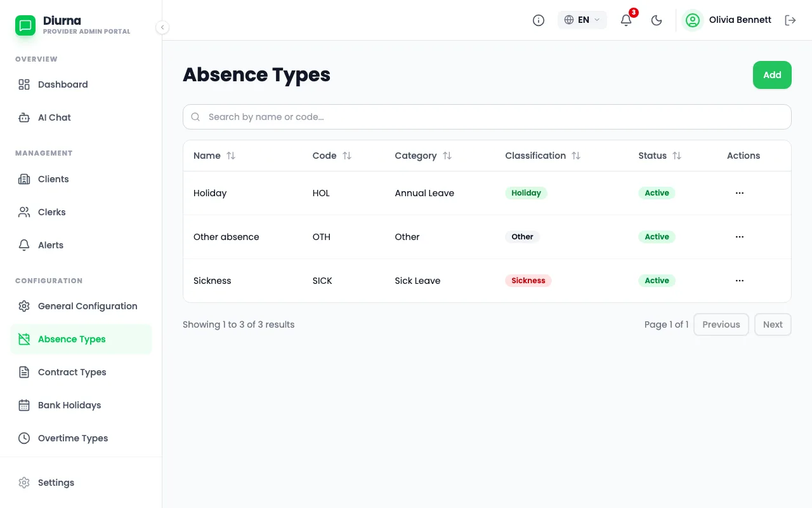Click the red Sickness classification badge
812x508 pixels.
point(528,281)
